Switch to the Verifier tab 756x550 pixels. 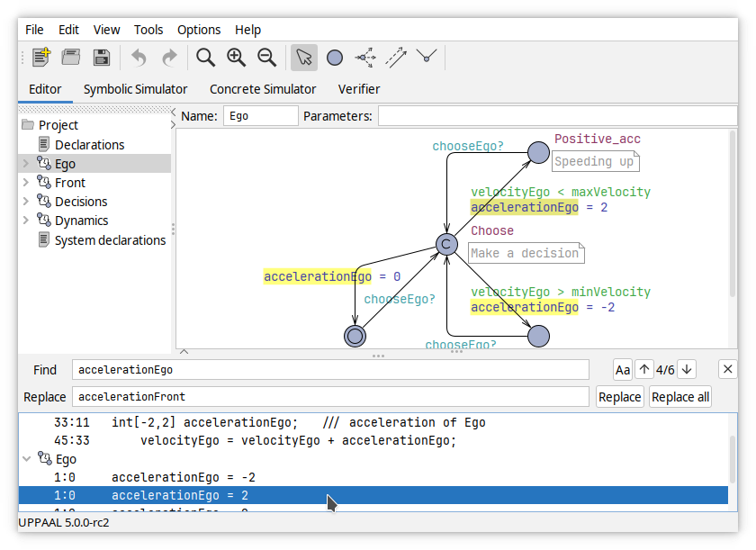point(359,89)
